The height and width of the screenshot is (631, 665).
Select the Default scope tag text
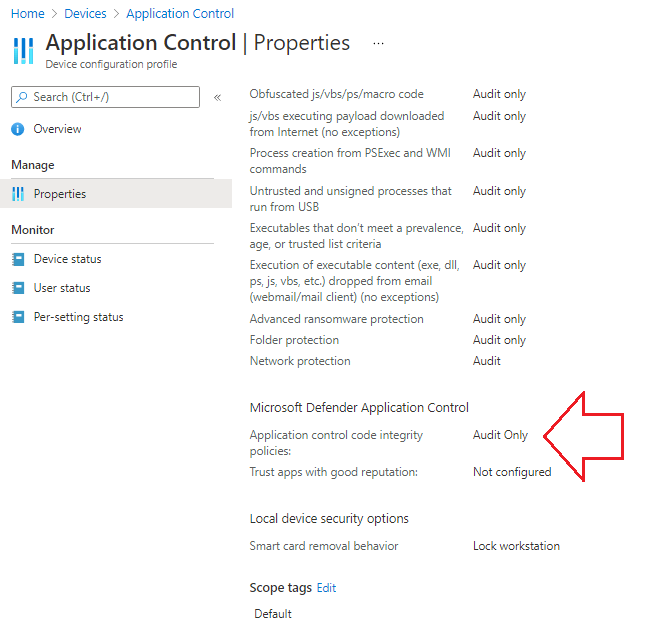point(273,614)
